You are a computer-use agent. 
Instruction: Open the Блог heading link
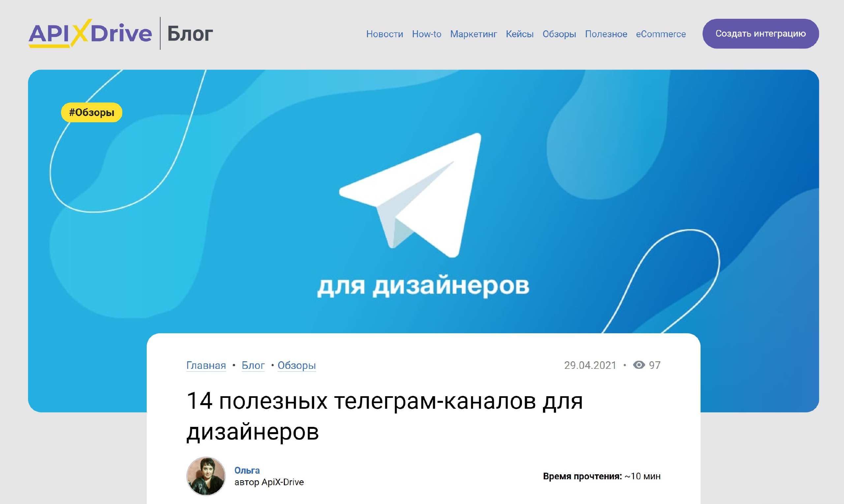[190, 34]
